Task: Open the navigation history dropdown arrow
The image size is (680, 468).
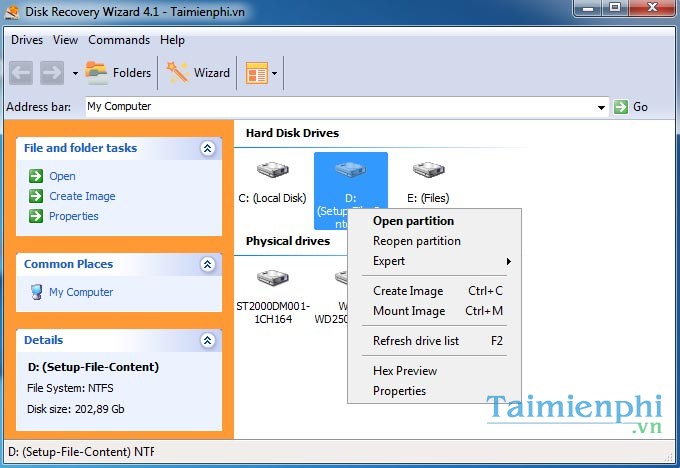Action: 75,73
